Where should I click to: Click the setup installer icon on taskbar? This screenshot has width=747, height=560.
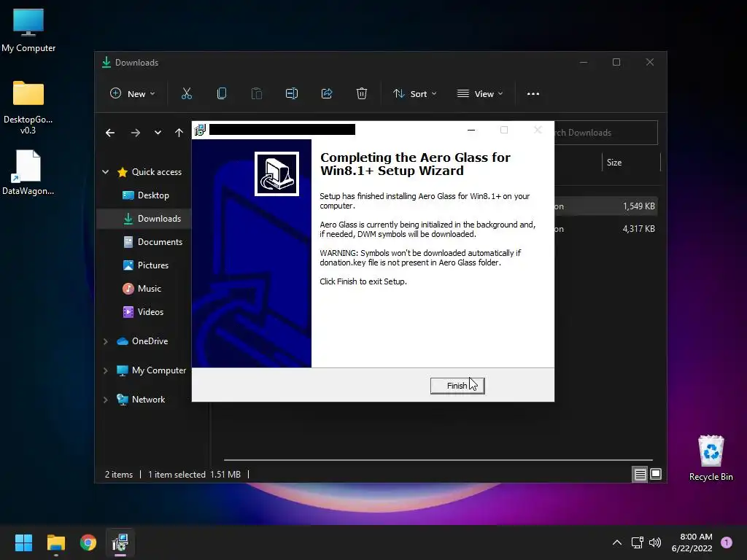point(120,542)
